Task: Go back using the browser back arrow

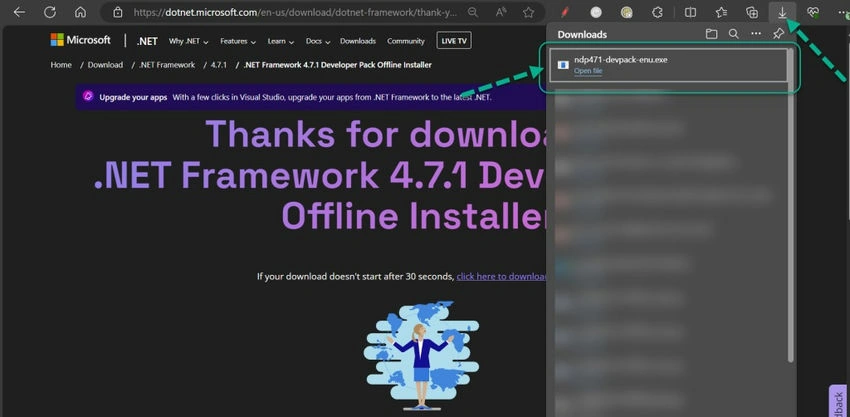Action: pos(20,12)
